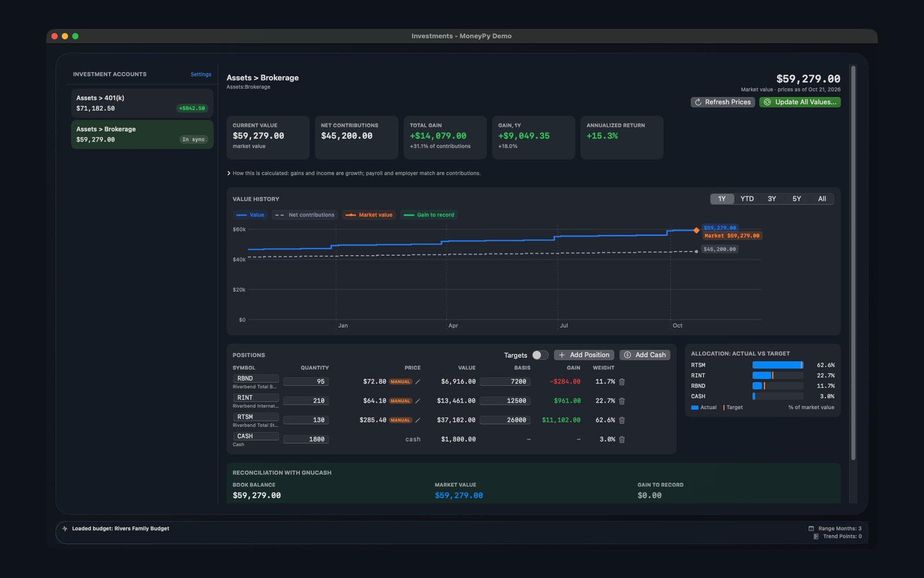Open the Settings link in accounts sidebar
The width and height of the screenshot is (924, 578).
point(201,74)
